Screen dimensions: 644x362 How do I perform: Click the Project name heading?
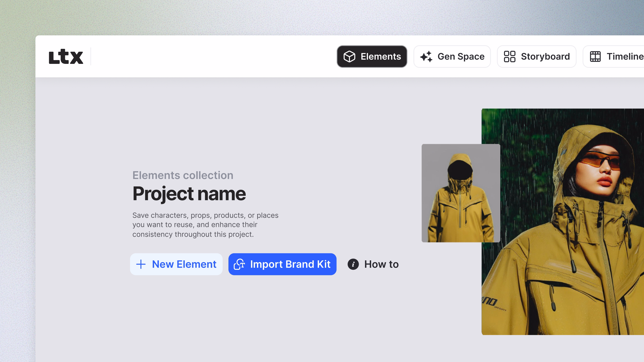tap(189, 194)
